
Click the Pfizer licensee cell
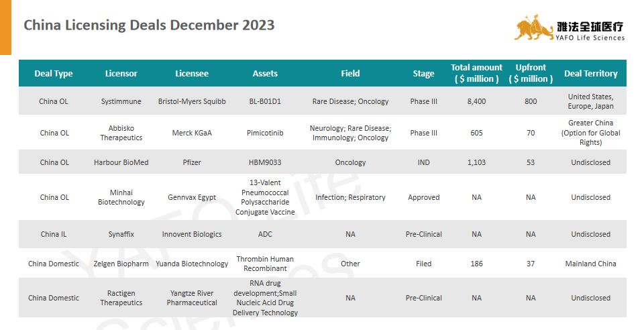click(x=192, y=162)
